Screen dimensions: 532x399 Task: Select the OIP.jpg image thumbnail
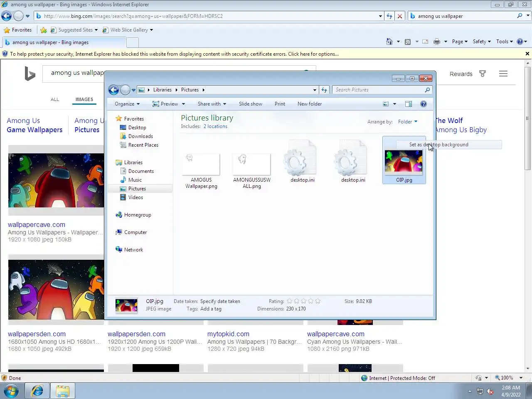[404, 161]
